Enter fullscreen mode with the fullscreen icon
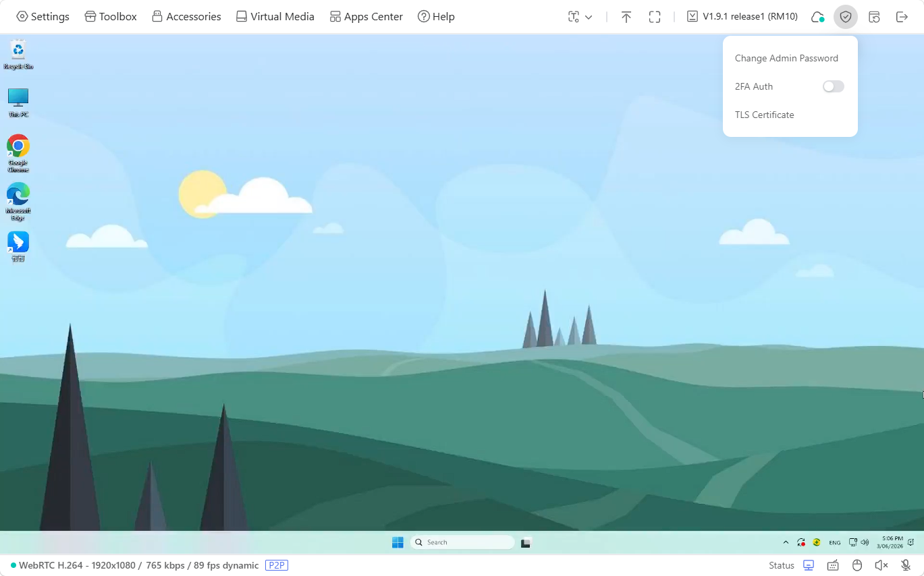924x576 pixels. pyautogui.click(x=655, y=17)
